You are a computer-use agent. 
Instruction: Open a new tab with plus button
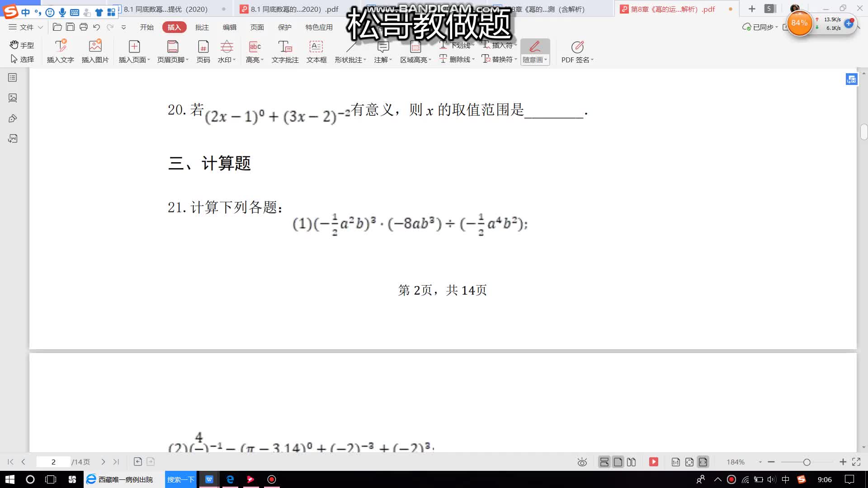pos(752,9)
